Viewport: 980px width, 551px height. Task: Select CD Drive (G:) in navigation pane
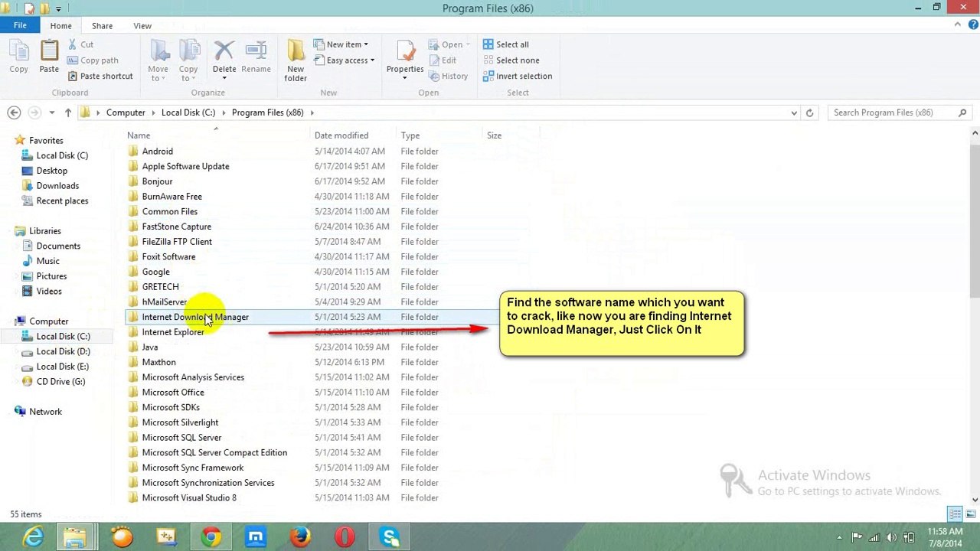(x=60, y=381)
